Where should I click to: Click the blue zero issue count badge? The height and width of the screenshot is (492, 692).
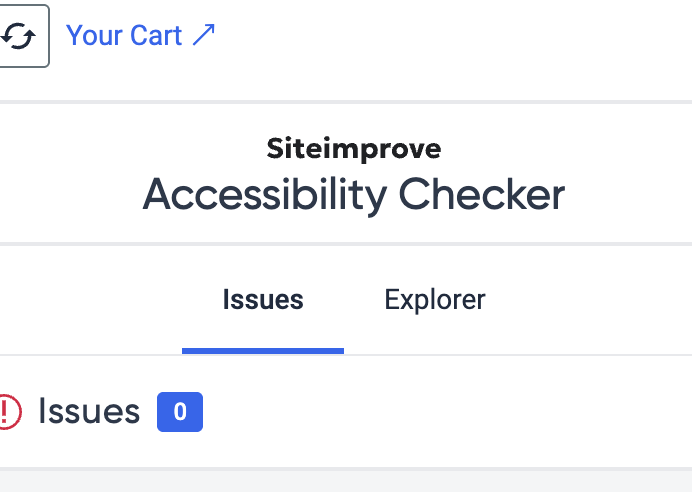(x=180, y=412)
